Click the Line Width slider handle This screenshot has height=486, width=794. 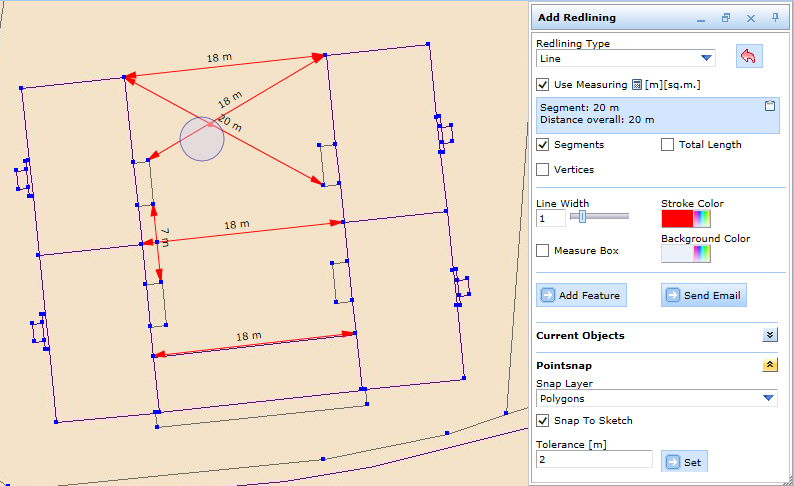[x=582, y=217]
